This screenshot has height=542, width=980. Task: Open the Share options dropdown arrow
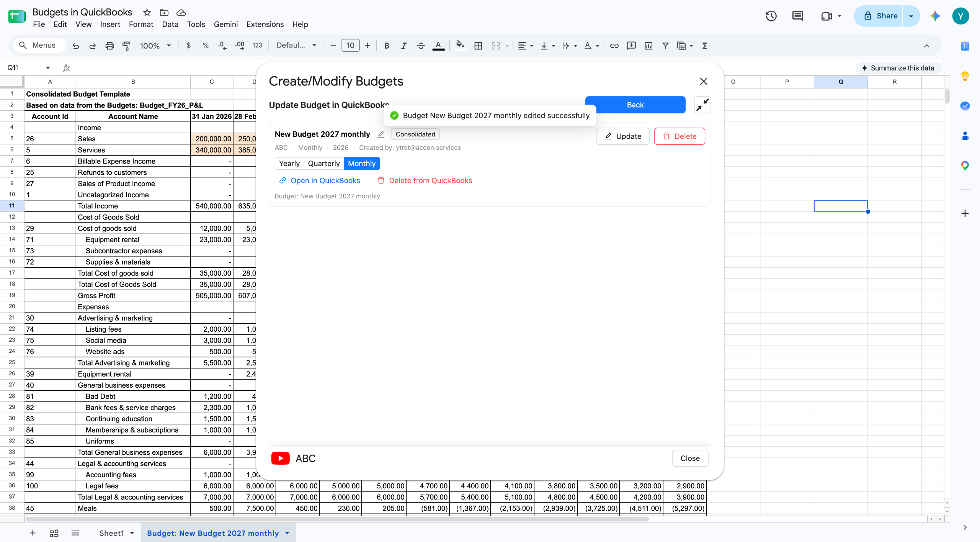point(911,16)
